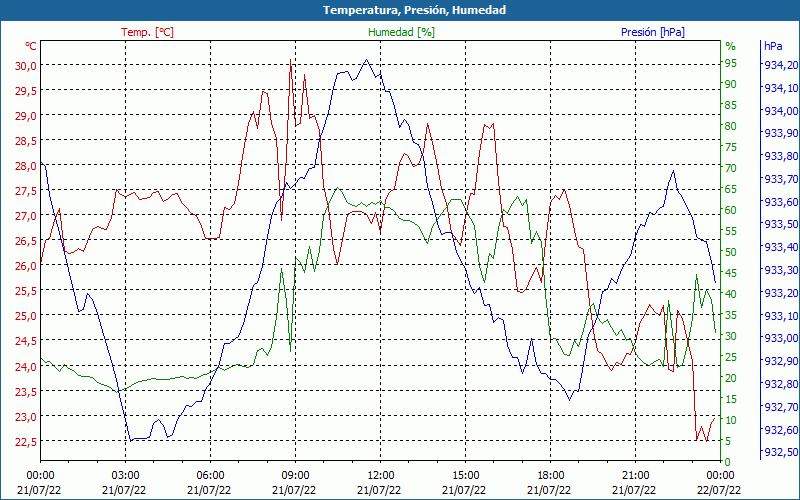Select the red Temp. [°C] legend label

coord(147,32)
